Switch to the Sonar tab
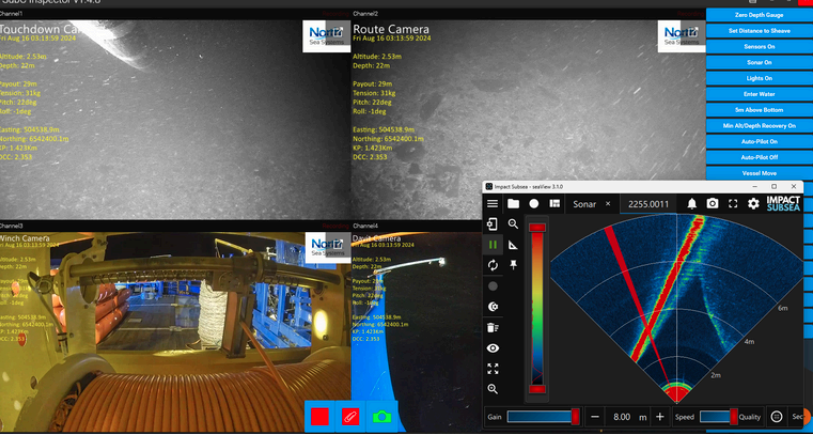814x434 pixels. click(584, 204)
